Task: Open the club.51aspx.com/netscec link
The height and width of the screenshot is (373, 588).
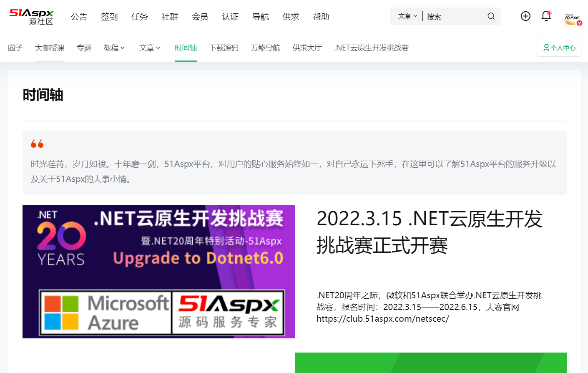Action: pos(383,318)
